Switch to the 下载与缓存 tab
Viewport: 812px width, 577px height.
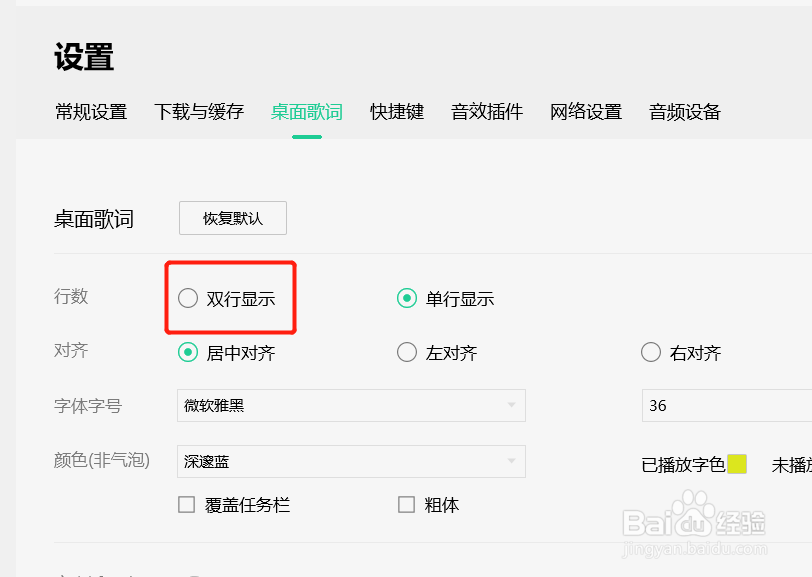199,112
